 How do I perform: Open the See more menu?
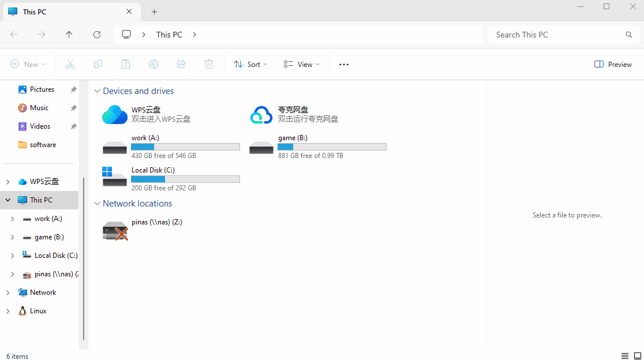click(343, 64)
